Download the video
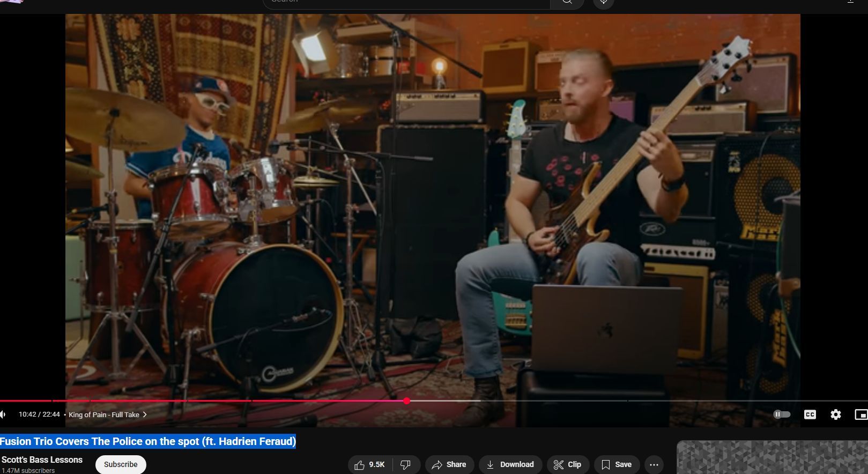 point(510,464)
